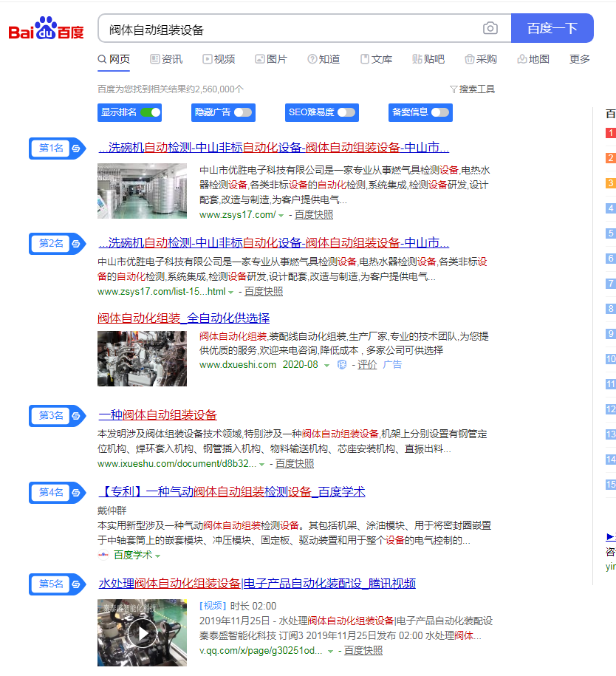
Task: Click the swirl icon on 第2名 badge
Action: [76, 244]
